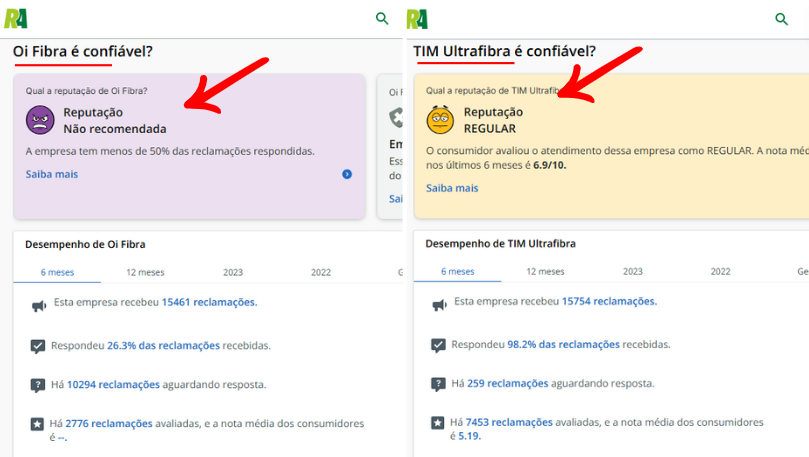809x457 pixels.
Task: Open 26.3% das reclamações link
Action: [x=164, y=346]
